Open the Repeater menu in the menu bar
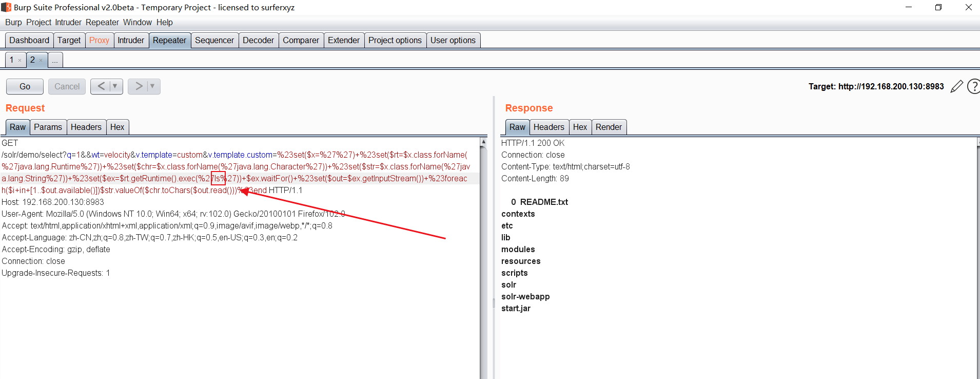Image resolution: width=980 pixels, height=379 pixels. (x=102, y=23)
